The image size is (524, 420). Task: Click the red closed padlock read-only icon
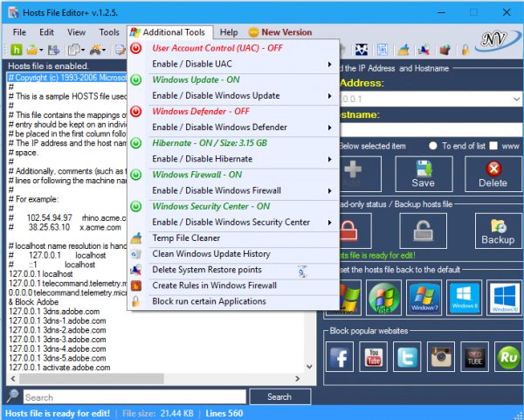tap(349, 231)
